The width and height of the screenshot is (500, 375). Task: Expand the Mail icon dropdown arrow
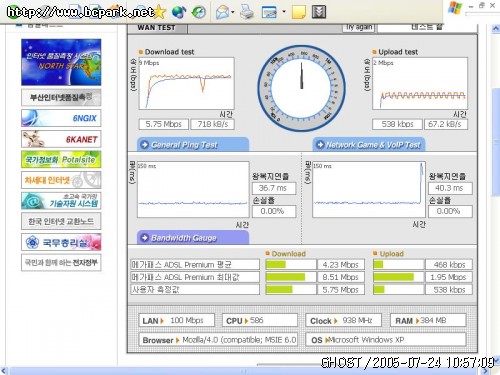[x=233, y=12]
